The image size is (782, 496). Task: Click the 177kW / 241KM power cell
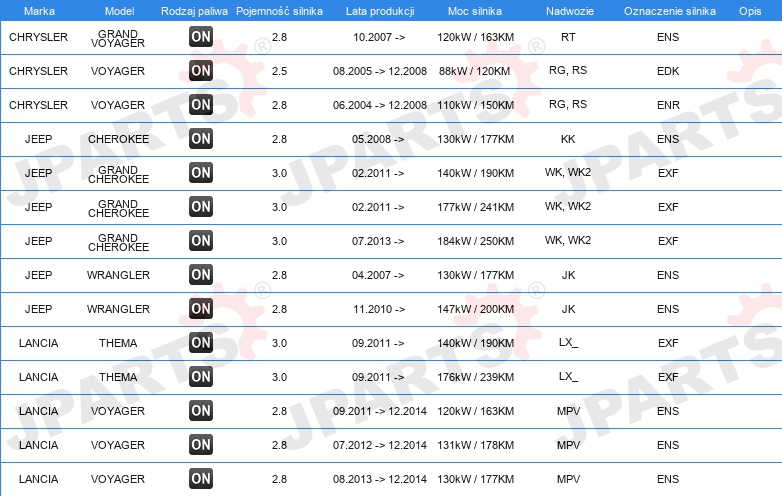pyautogui.click(x=475, y=207)
